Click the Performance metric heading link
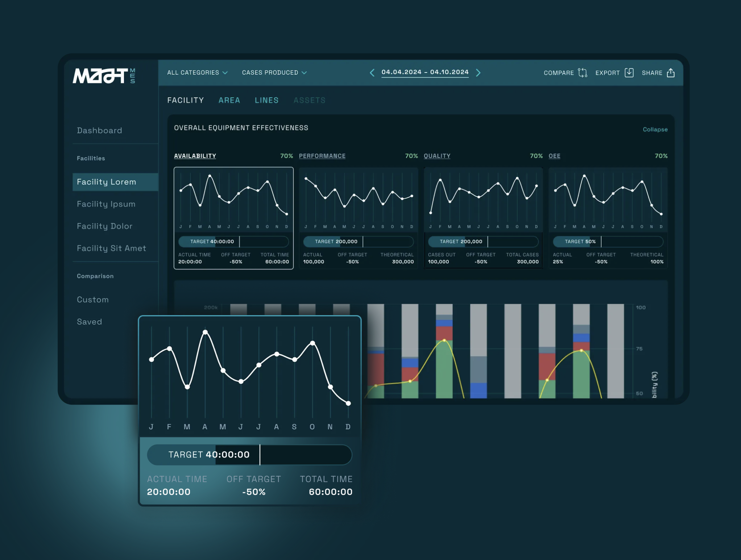Image resolution: width=741 pixels, height=560 pixels. [x=322, y=156]
